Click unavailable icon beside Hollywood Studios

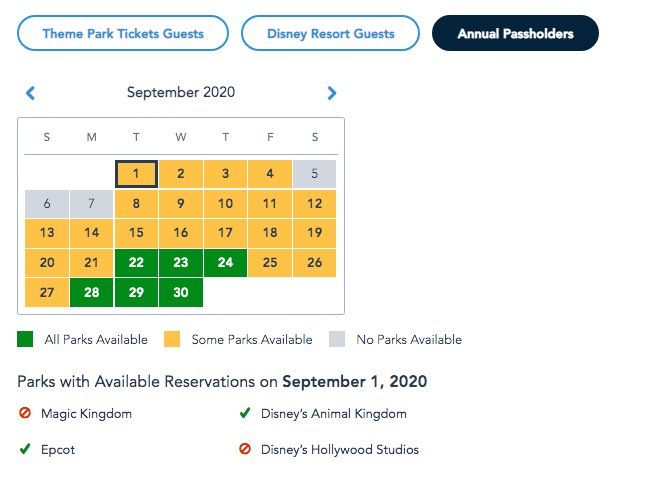click(245, 449)
